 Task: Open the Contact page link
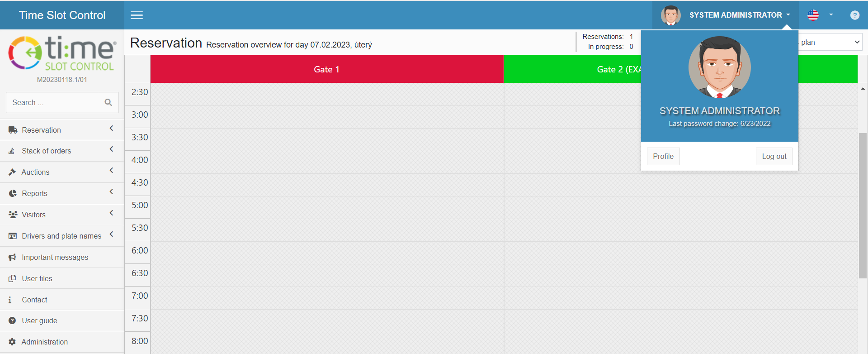click(x=62, y=300)
